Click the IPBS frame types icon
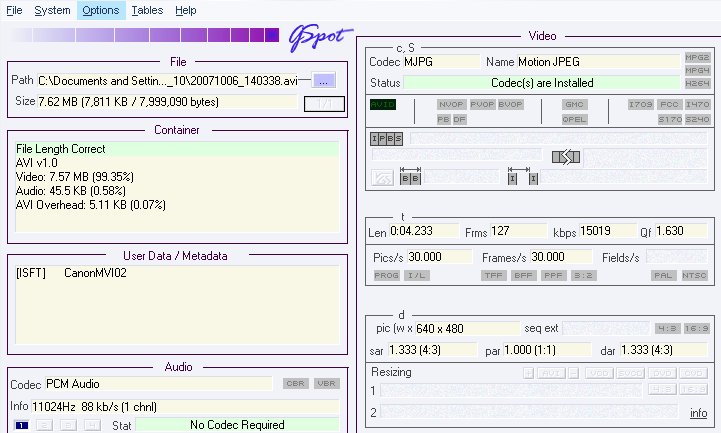The height and width of the screenshot is (433, 721). coord(386,138)
